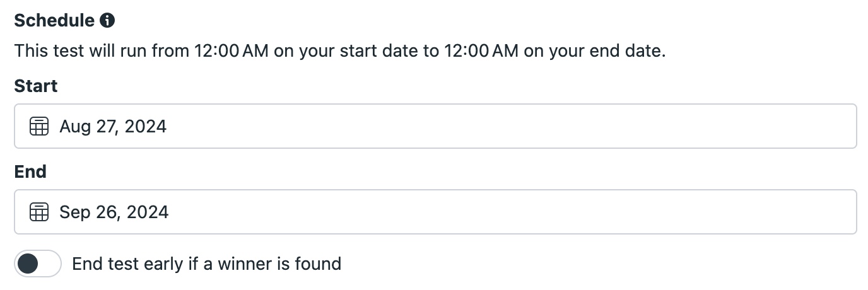Image resolution: width=868 pixels, height=290 pixels.
Task: Click the calendar icon in End field
Action: [x=39, y=212]
